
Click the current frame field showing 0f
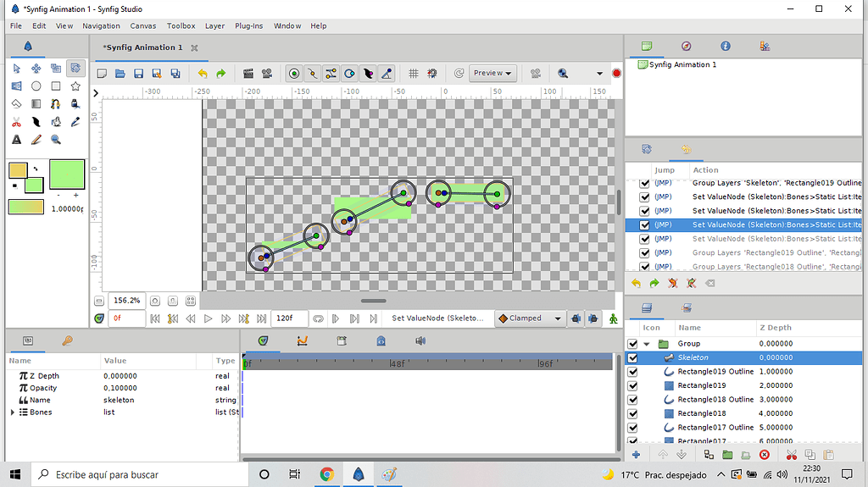[125, 318]
